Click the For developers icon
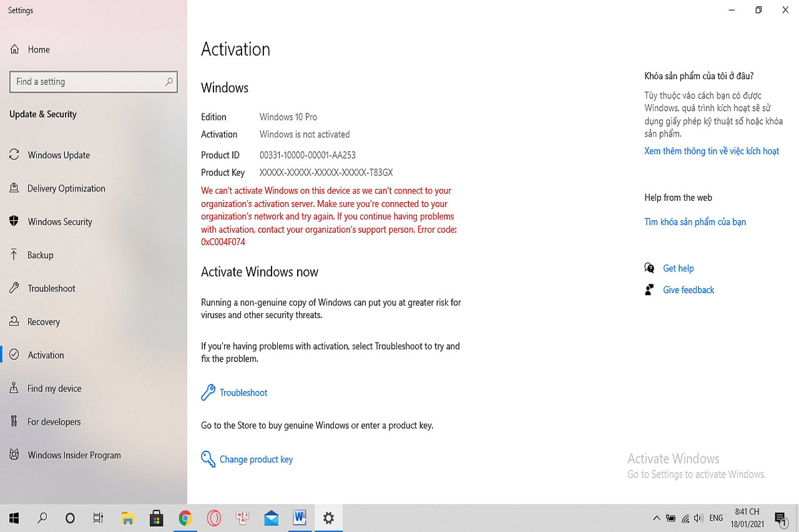Viewport: 799px width, 532px height. pos(14,422)
